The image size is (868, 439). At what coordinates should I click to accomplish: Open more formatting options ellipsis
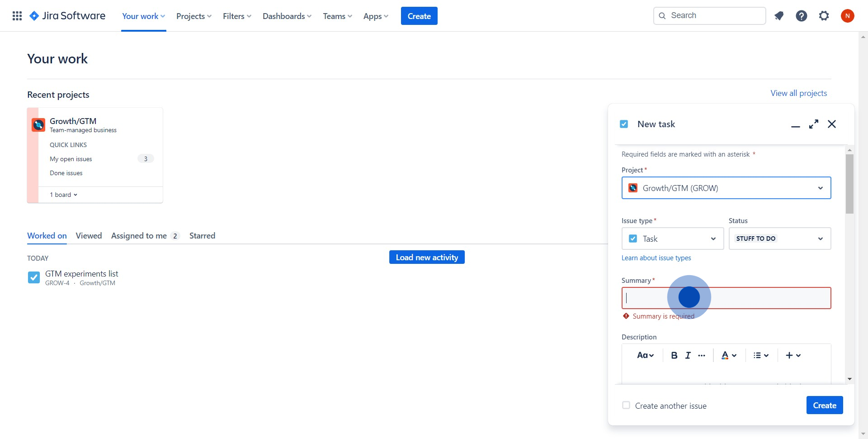[x=702, y=355]
